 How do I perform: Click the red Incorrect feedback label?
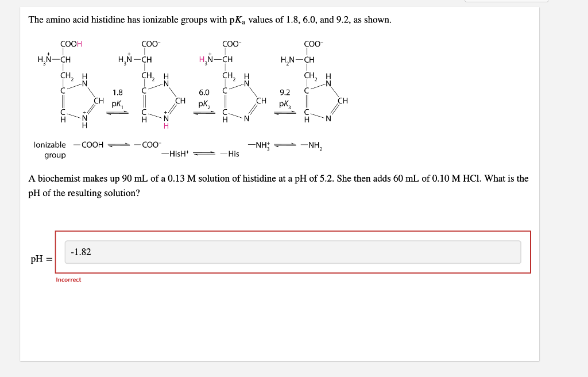click(68, 279)
